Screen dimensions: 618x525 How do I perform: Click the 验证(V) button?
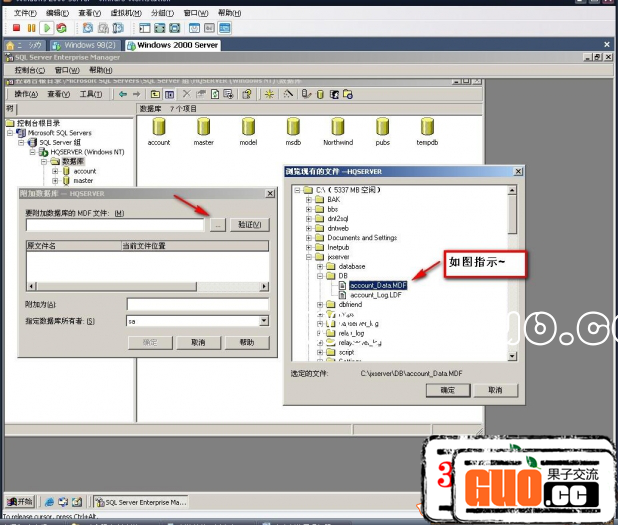[250, 225]
